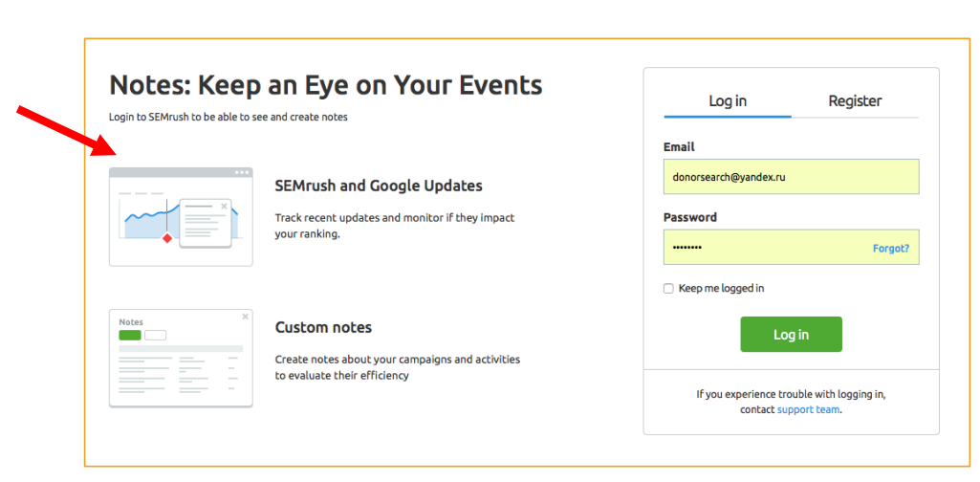The width and height of the screenshot is (980, 482).
Task: Focus the Email input field
Action: [x=791, y=177]
